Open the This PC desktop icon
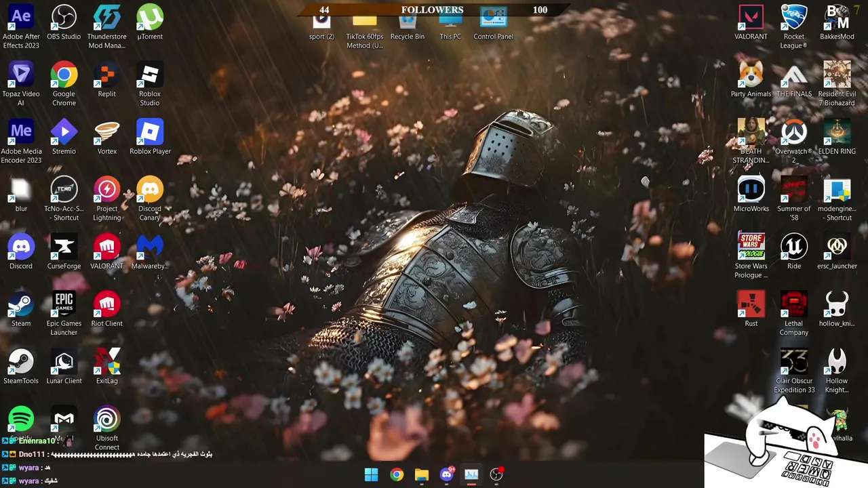Viewport: 868px width, 488px height. tap(450, 27)
